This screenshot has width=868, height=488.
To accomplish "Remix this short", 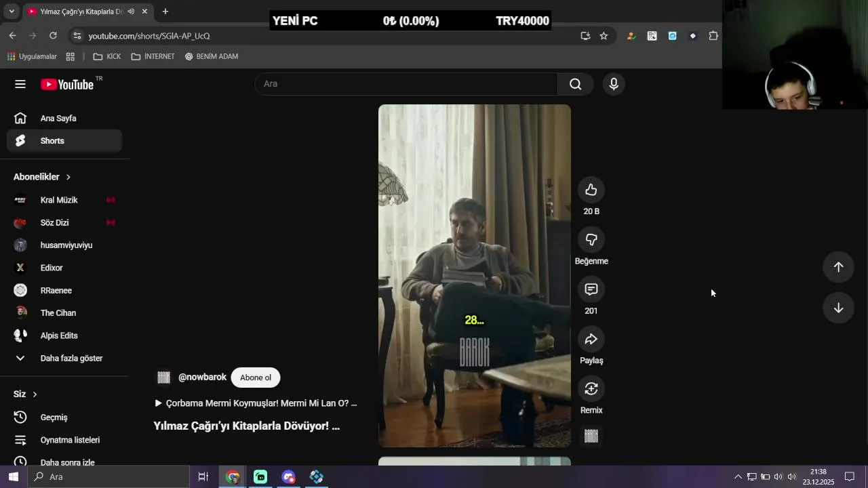I will [x=591, y=388].
